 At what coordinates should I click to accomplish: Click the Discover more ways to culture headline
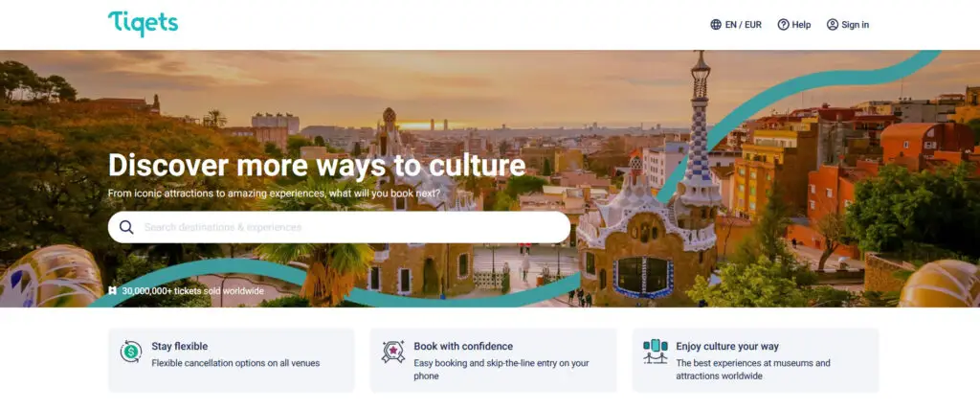tap(317, 166)
